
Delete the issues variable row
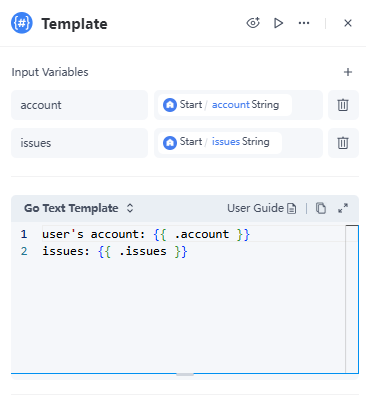(343, 143)
